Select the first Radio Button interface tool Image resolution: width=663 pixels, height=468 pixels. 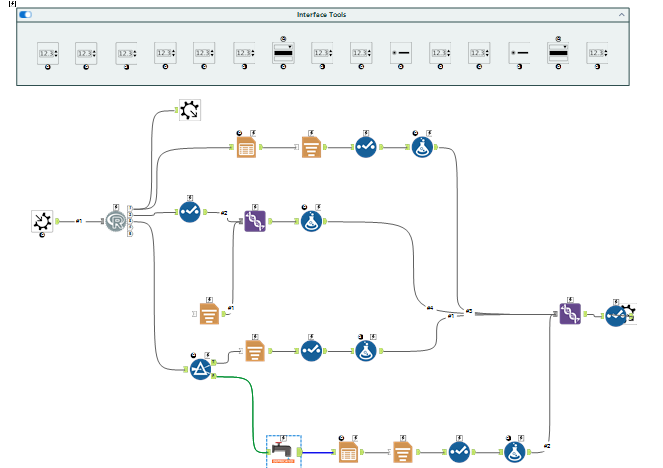(400, 53)
